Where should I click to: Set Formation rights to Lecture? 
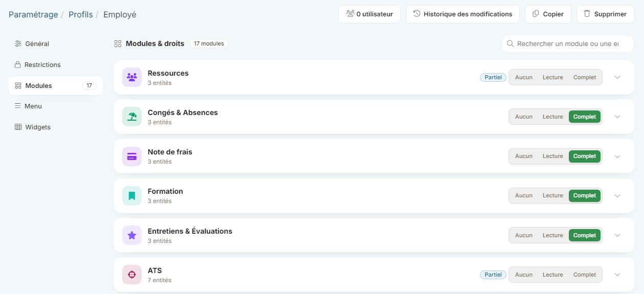pos(553,195)
